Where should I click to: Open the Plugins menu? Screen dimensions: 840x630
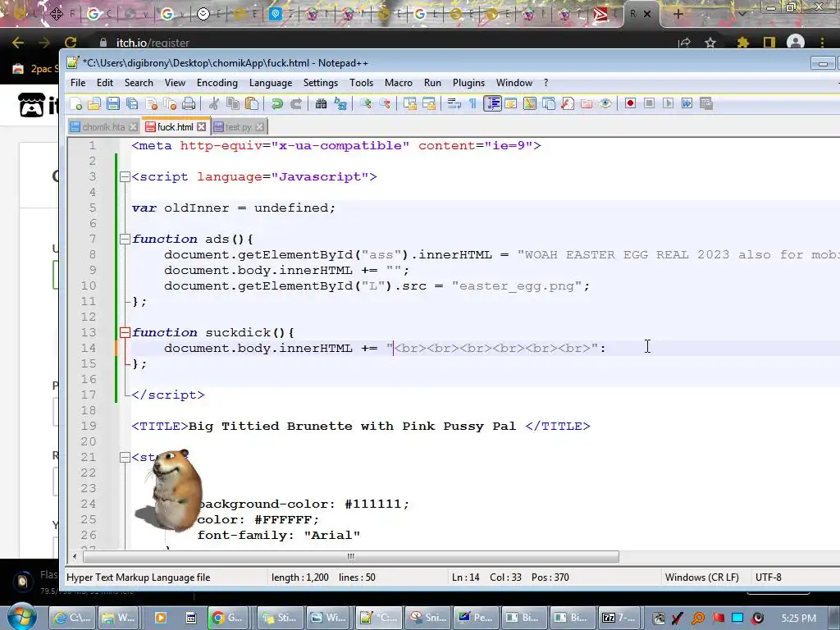point(468,83)
